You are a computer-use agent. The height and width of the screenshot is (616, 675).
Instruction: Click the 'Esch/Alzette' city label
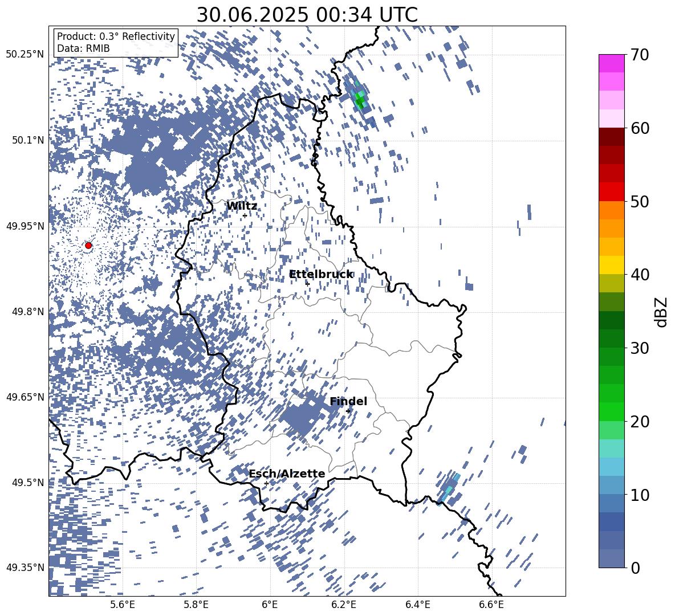287,474
